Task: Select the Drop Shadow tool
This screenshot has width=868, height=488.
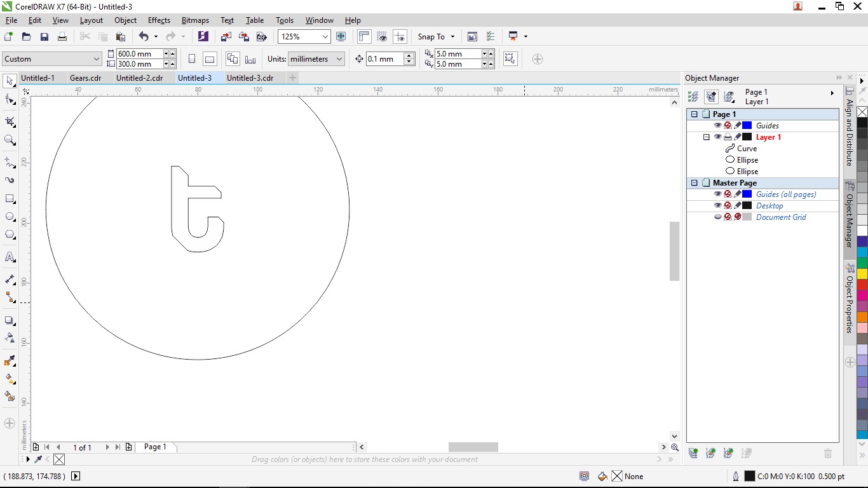Action: 10,320
